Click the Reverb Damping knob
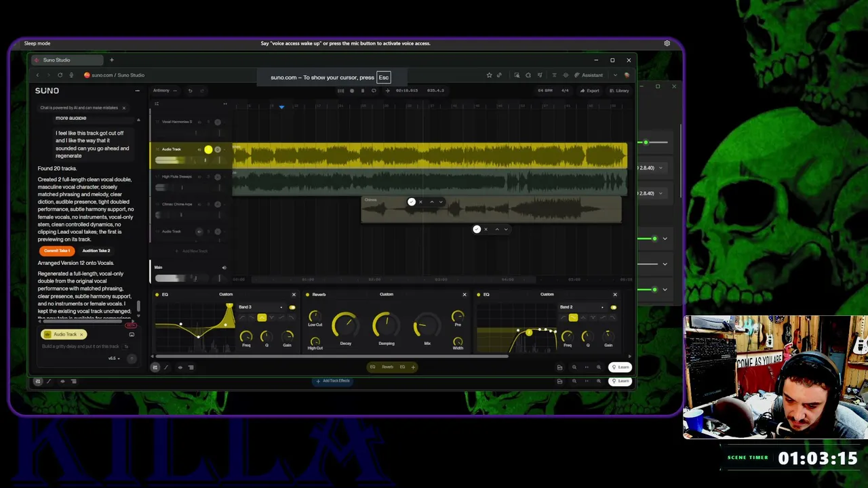This screenshot has height=488, width=868. click(x=386, y=325)
